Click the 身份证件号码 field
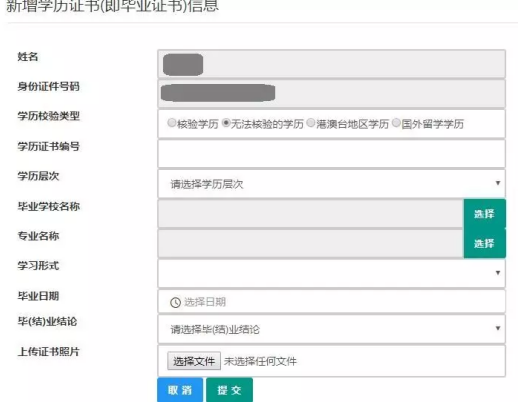The image size is (518, 410). [332, 94]
